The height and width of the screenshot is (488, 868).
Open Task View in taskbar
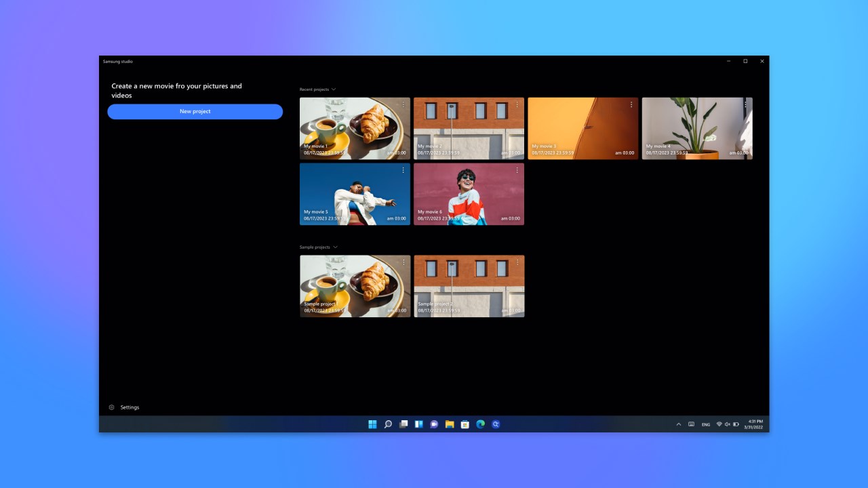pyautogui.click(x=403, y=424)
